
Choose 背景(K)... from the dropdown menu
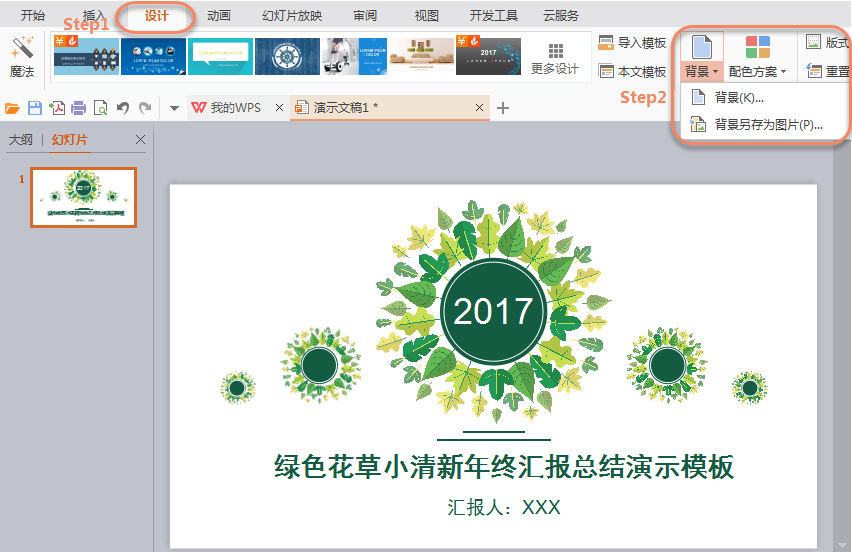739,98
